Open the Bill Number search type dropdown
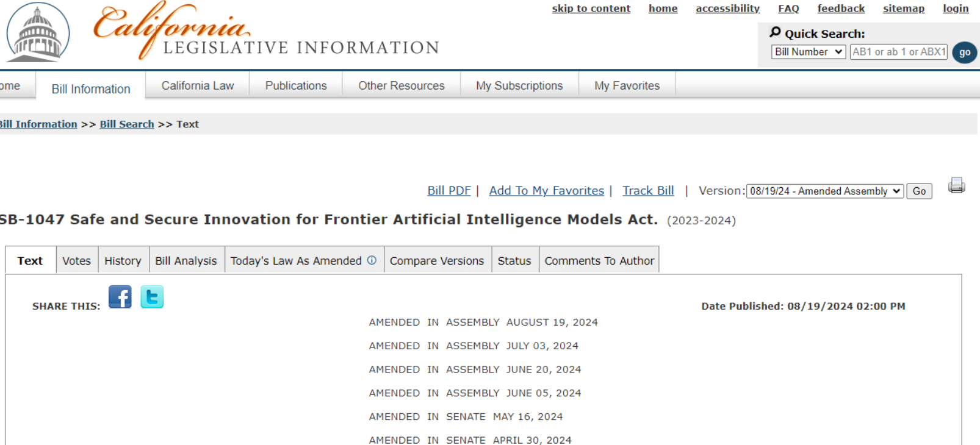 (809, 52)
